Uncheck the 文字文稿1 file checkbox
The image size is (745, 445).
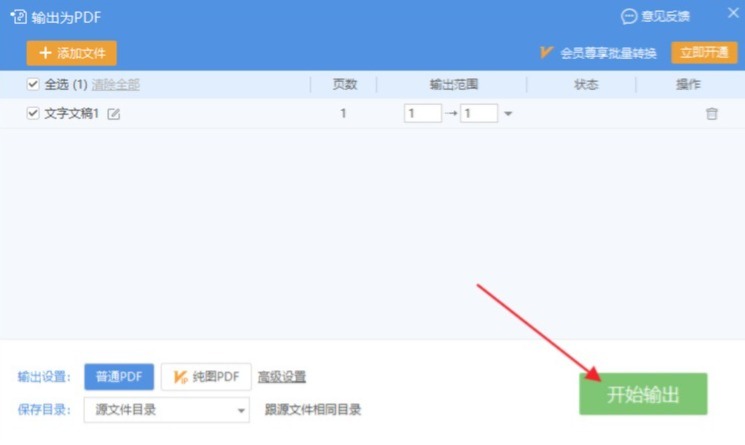click(x=33, y=114)
